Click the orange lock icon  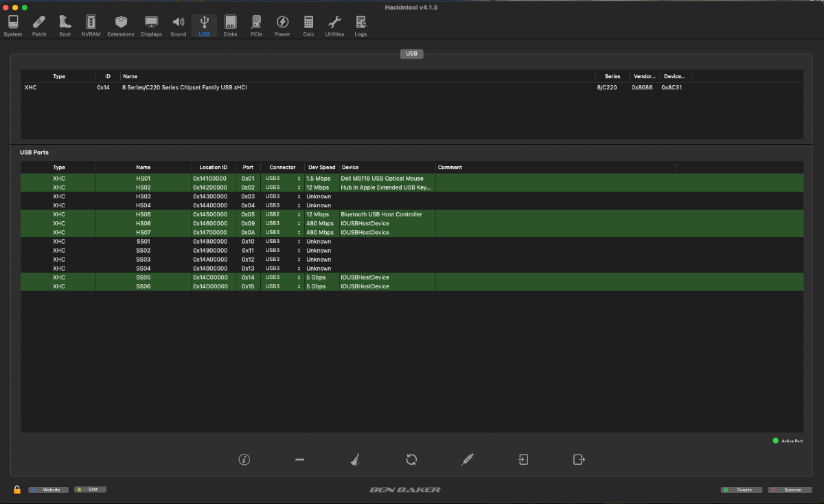point(17,490)
